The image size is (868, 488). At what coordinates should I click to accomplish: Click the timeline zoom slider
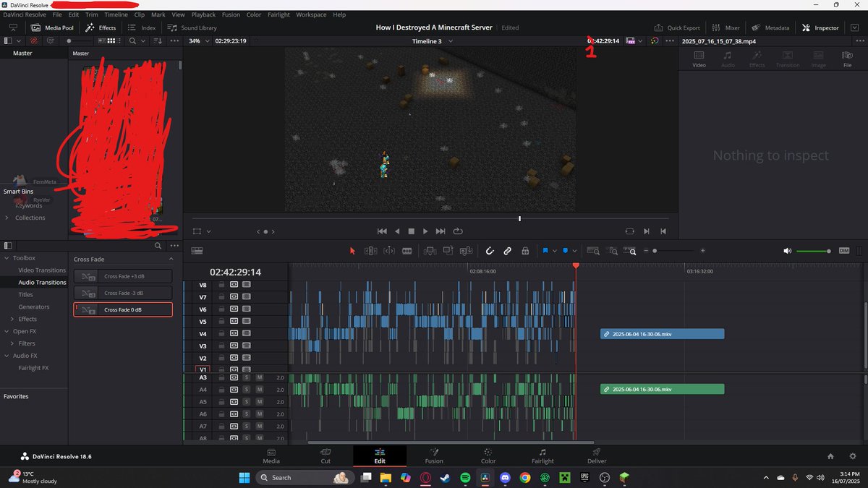[x=675, y=251]
